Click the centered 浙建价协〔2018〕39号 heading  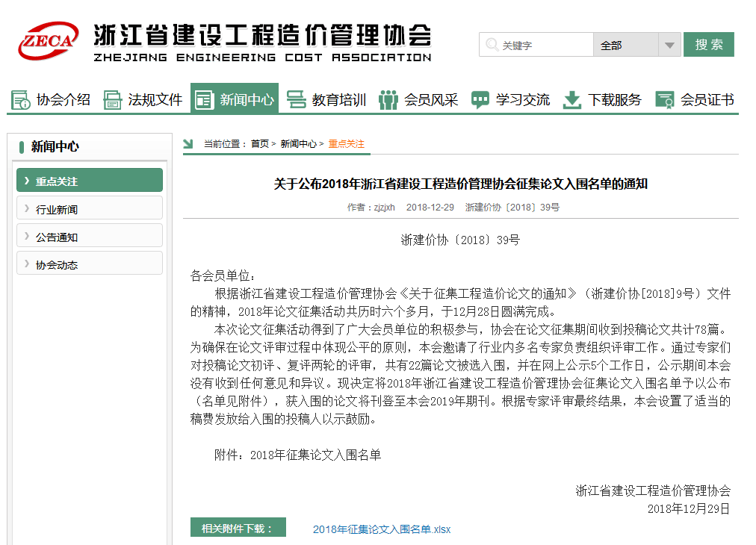pos(460,240)
